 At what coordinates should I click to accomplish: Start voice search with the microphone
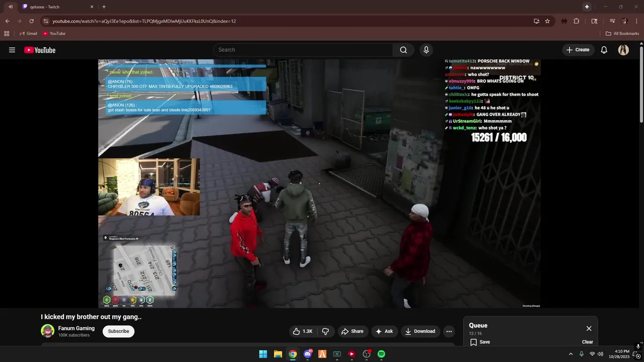point(426,50)
